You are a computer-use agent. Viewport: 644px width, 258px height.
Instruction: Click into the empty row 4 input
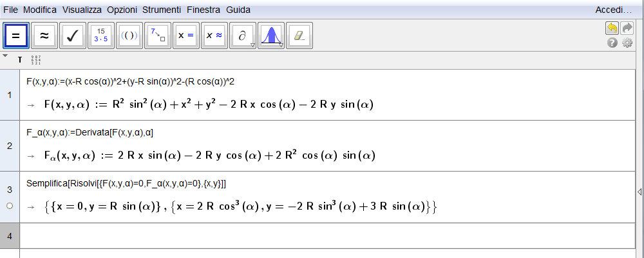point(322,235)
